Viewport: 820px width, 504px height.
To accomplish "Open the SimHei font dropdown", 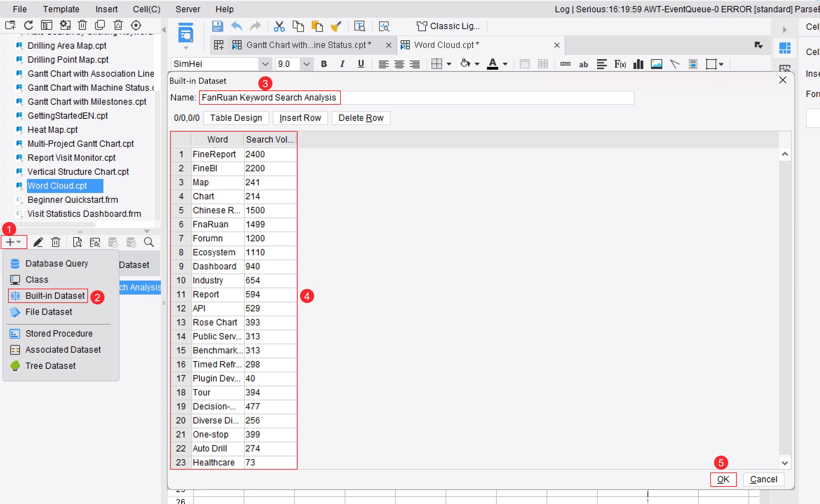I will click(265, 64).
